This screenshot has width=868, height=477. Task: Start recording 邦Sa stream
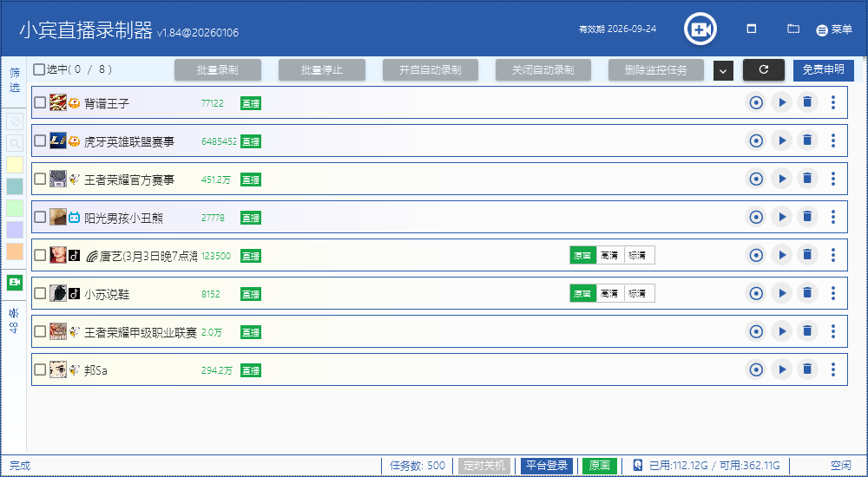pyautogui.click(x=756, y=370)
